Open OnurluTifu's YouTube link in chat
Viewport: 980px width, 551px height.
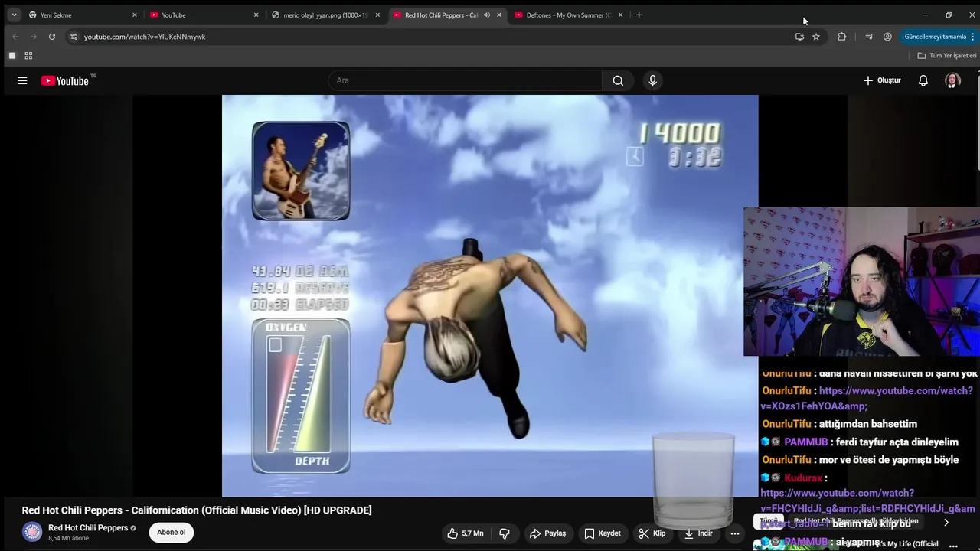867,399
